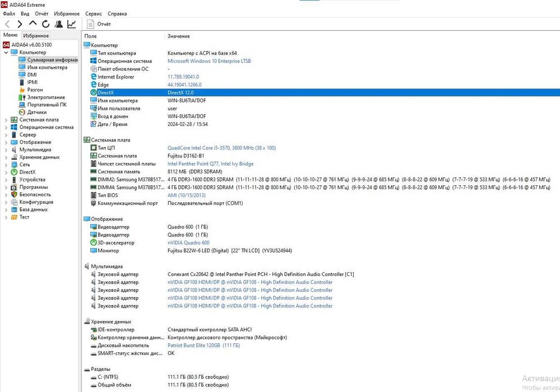Select the C: (NTFS) partition row
The width and height of the screenshot is (560, 392).
pyautogui.click(x=321, y=377)
